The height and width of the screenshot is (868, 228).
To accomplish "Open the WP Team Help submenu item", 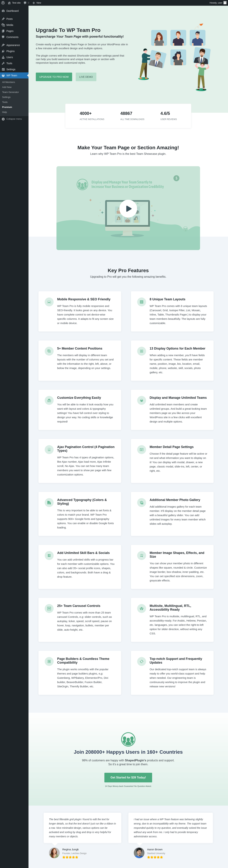I will (4, 112).
